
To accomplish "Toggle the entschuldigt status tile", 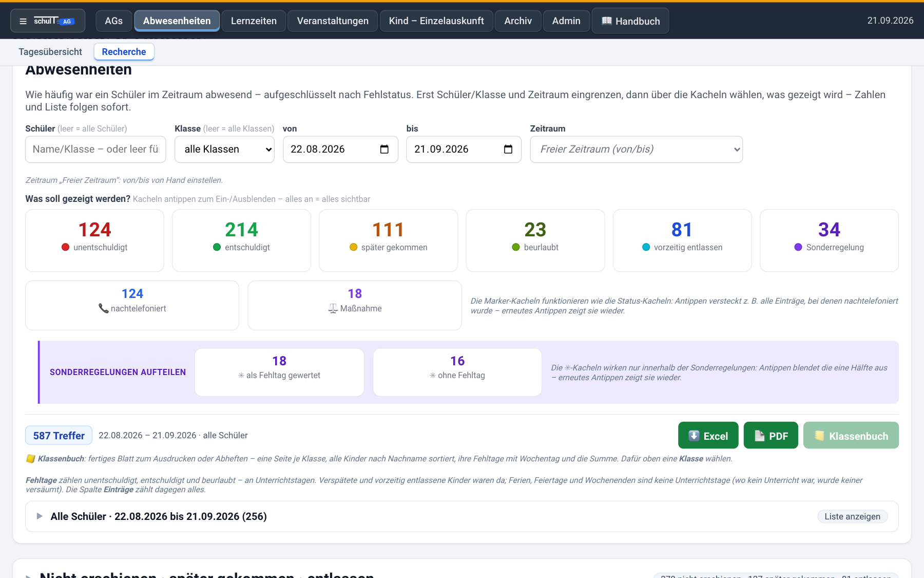I will pyautogui.click(x=241, y=240).
